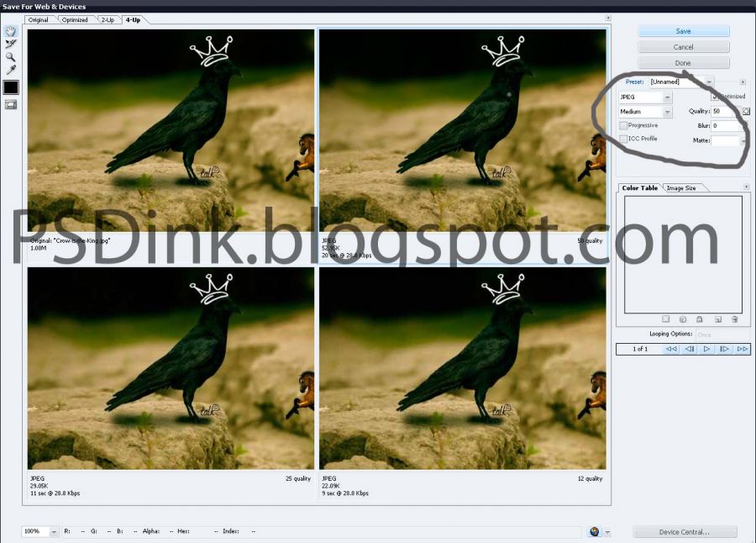Open the preview panel flyout menu
This screenshot has width=756, height=543.
pyautogui.click(x=608, y=18)
